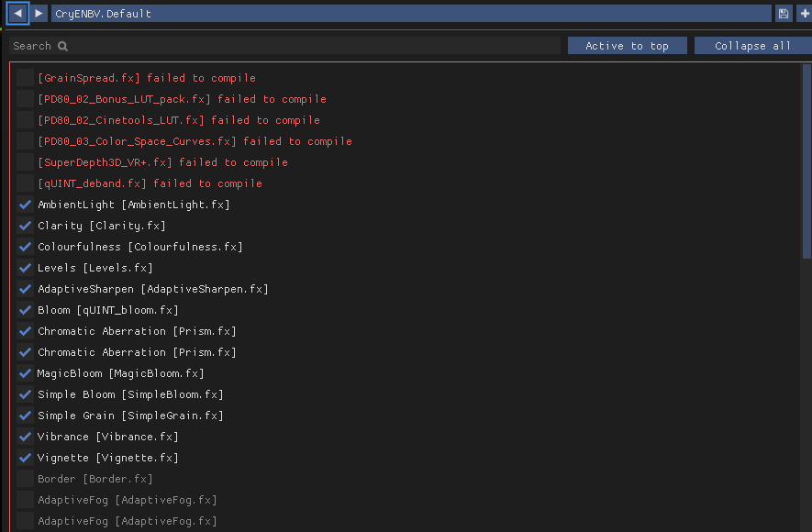Add a new preset with plus icon

click(x=805, y=14)
